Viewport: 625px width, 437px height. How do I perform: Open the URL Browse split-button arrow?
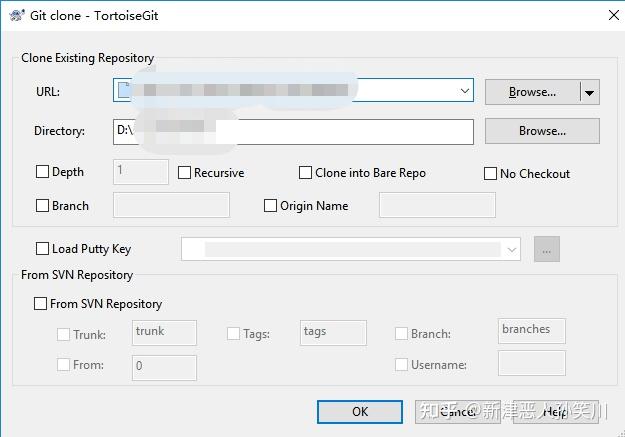[590, 92]
